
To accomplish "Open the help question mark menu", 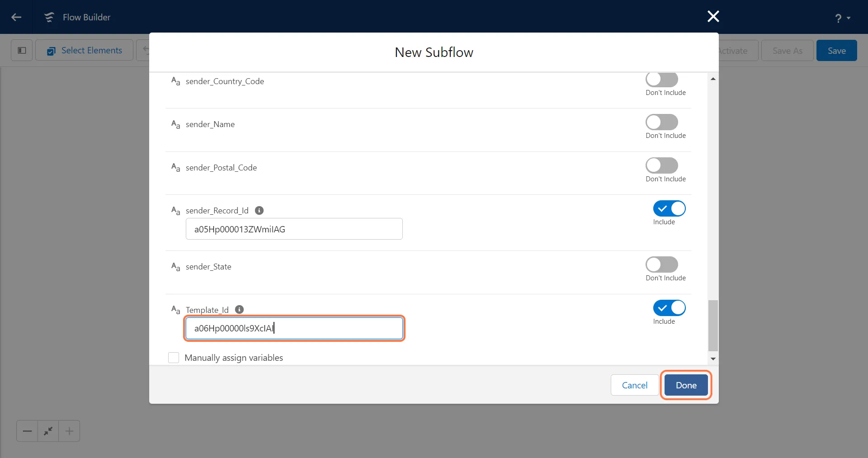I will [x=842, y=18].
